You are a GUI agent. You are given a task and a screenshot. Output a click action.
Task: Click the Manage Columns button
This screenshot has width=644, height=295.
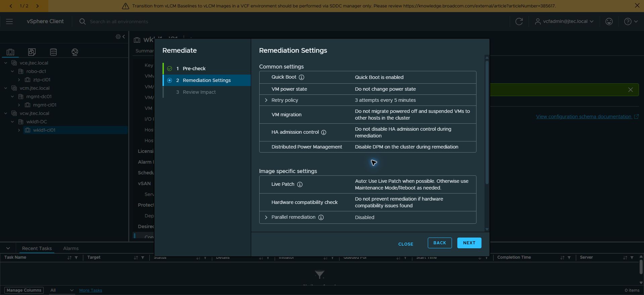(24, 290)
